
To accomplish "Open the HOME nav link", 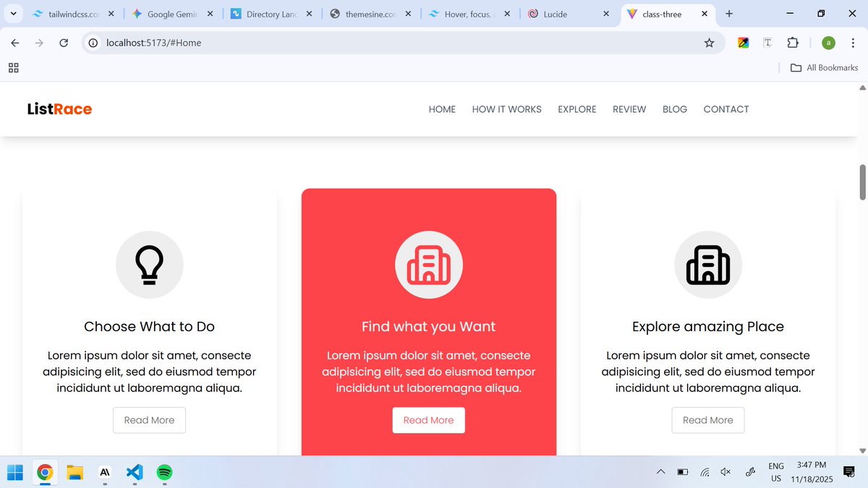I will [x=442, y=109].
